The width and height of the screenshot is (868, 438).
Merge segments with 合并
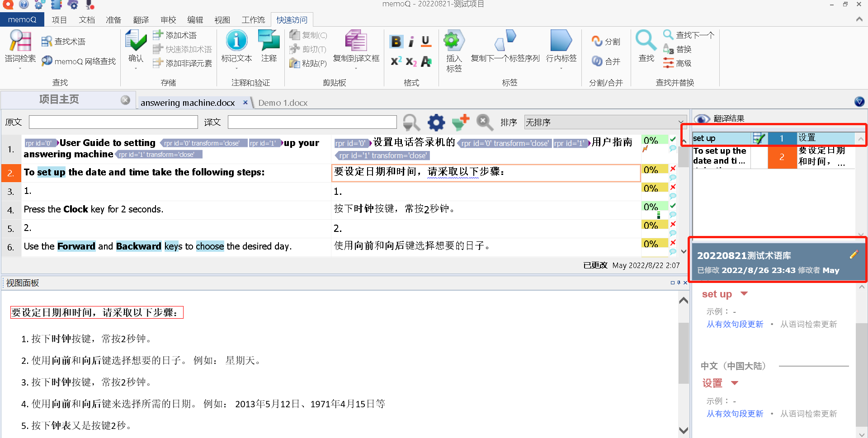point(605,61)
